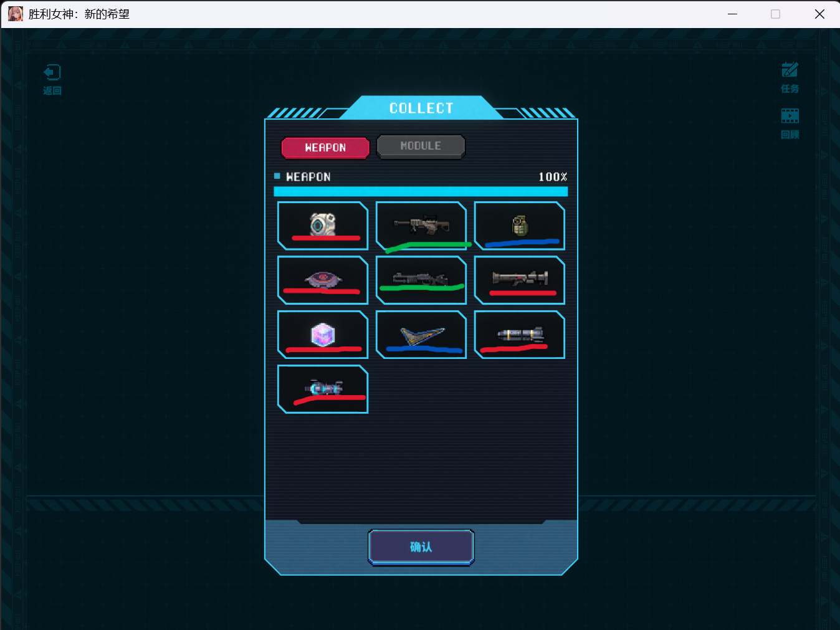Click the COLLECT panel title

pyautogui.click(x=421, y=108)
